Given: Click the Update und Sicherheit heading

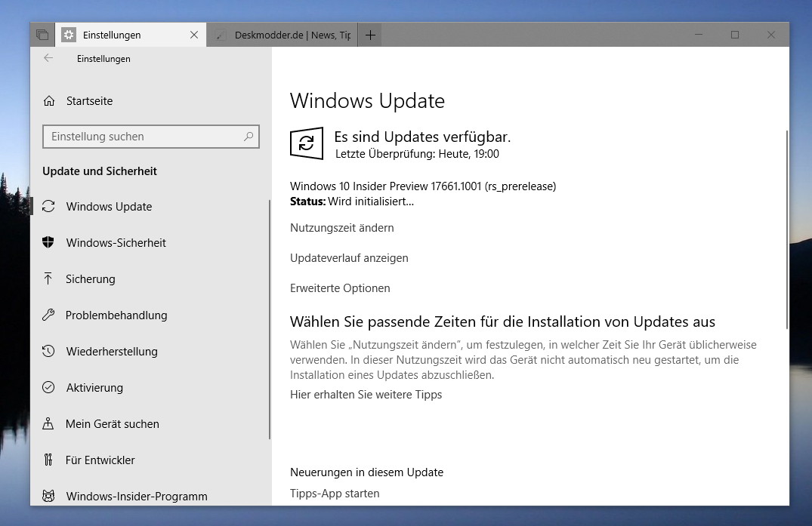Looking at the screenshot, I should click(x=100, y=171).
